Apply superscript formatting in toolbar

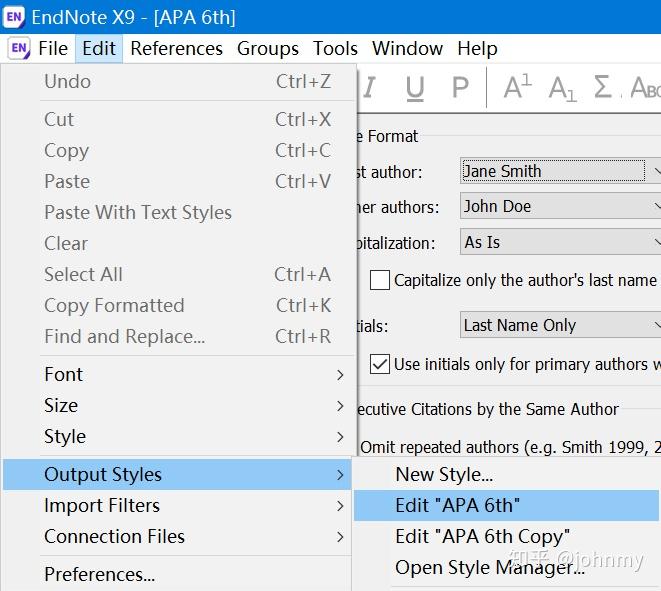pos(518,86)
